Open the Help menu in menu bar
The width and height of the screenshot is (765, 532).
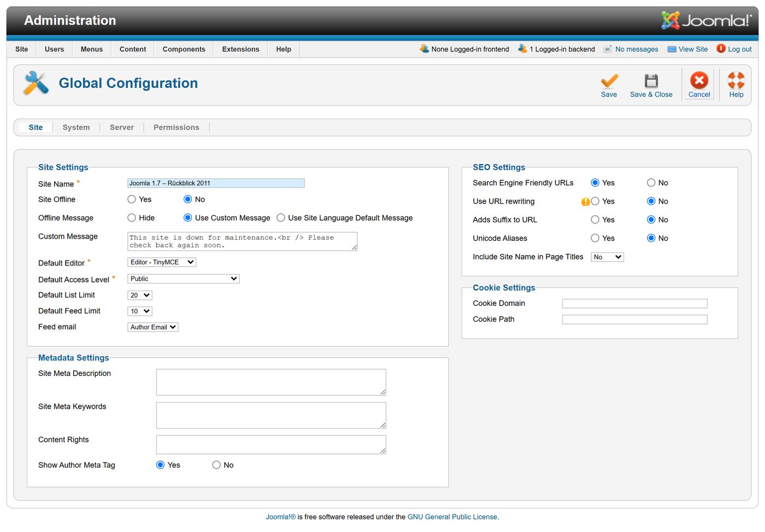[284, 49]
